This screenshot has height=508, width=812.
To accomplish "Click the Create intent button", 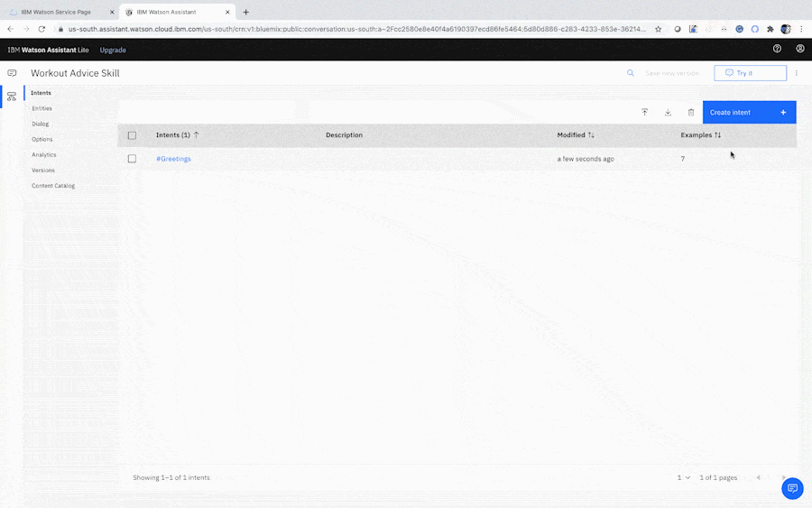I will coord(749,112).
